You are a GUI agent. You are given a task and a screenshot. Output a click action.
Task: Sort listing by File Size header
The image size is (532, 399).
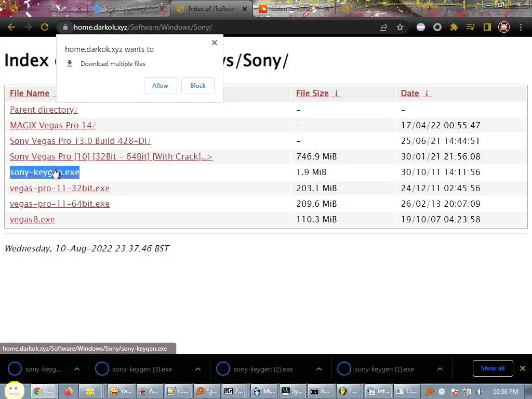[312, 94]
